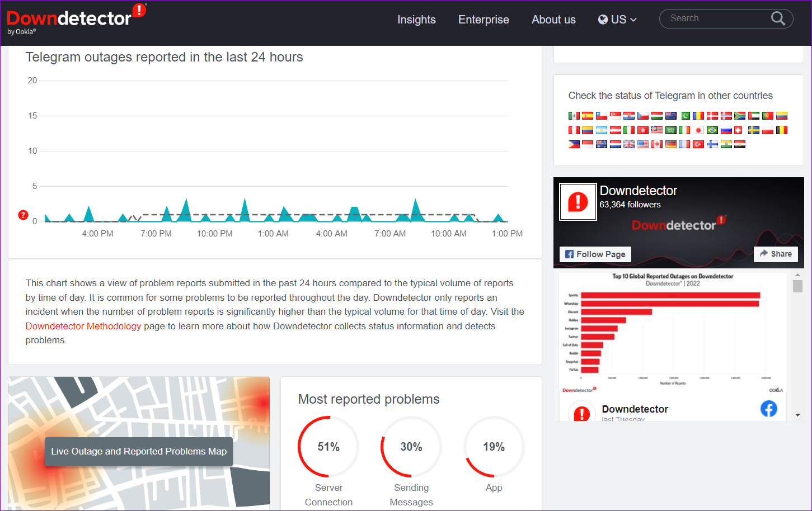Select the Portugal flag
This screenshot has height=511, width=812.
click(768, 116)
